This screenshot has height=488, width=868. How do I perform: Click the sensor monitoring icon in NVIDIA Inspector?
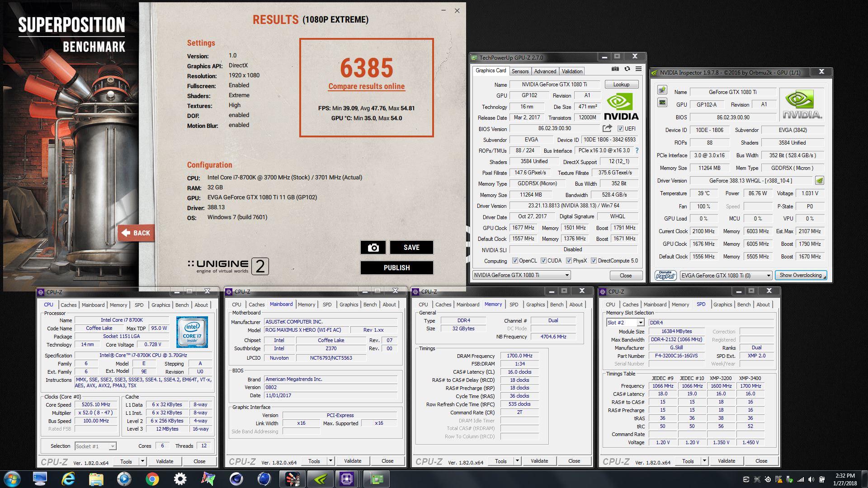(x=662, y=103)
